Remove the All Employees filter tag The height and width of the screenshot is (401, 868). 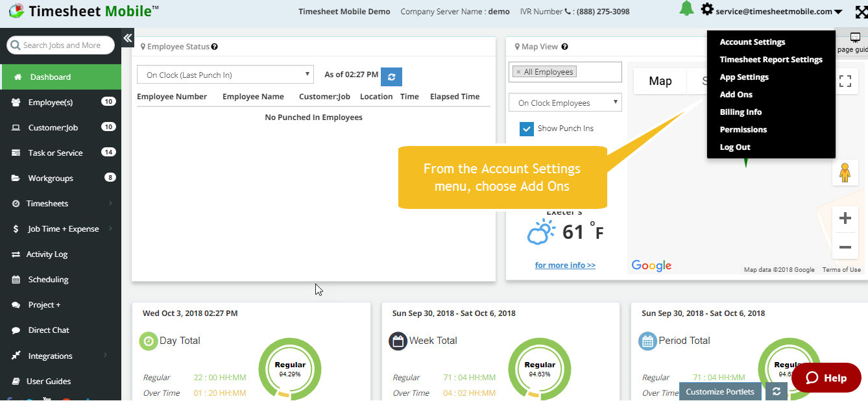point(518,72)
